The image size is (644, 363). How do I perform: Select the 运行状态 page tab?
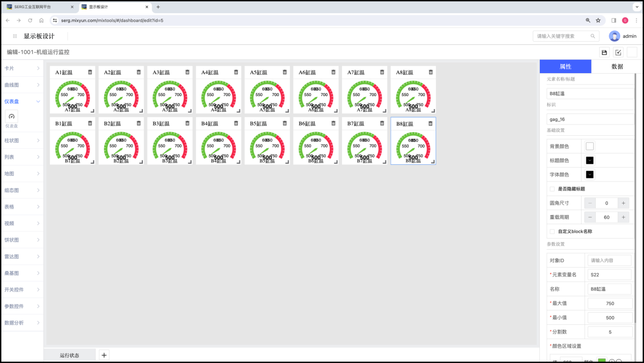tap(69, 355)
